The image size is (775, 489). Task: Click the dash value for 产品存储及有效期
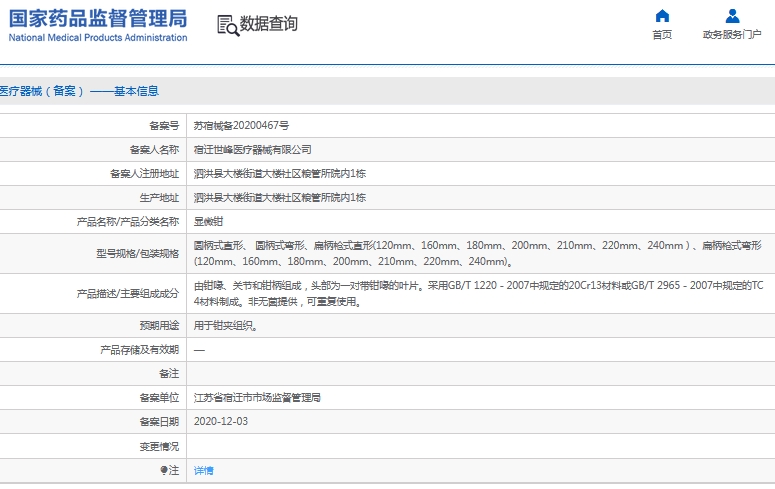[199, 350]
